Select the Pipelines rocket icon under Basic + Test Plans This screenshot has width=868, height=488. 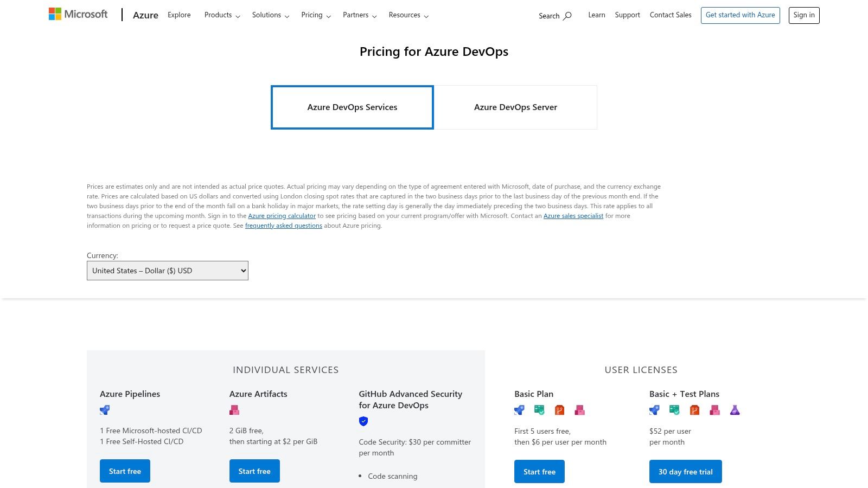pyautogui.click(x=654, y=410)
